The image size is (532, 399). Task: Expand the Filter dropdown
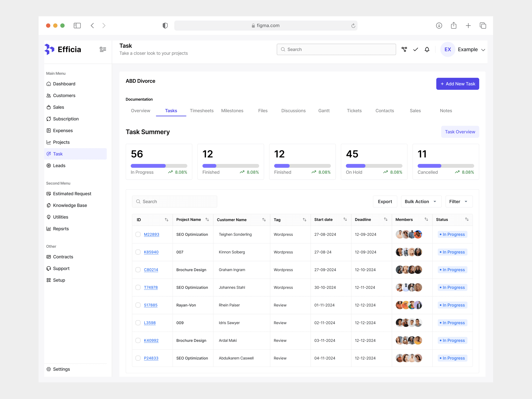pyautogui.click(x=459, y=201)
